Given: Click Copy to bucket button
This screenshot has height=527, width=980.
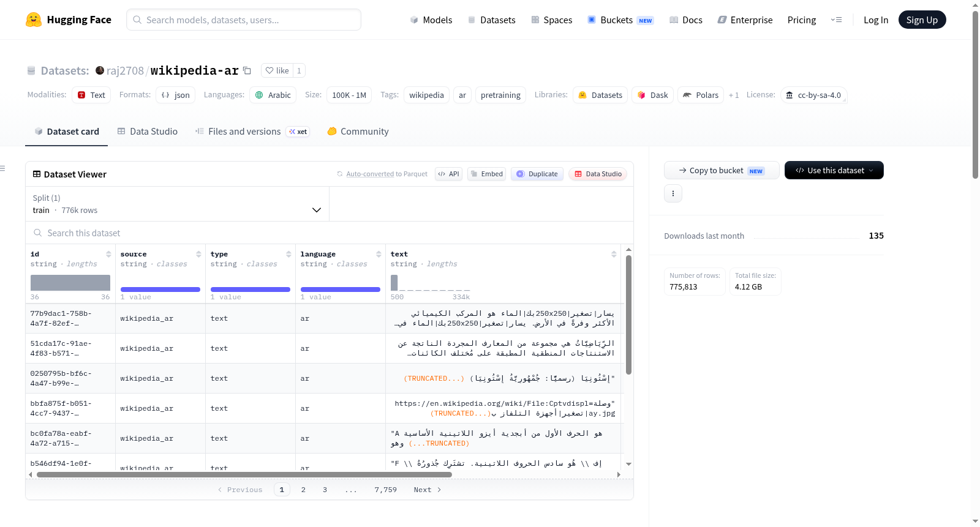Looking at the screenshot, I should (722, 170).
